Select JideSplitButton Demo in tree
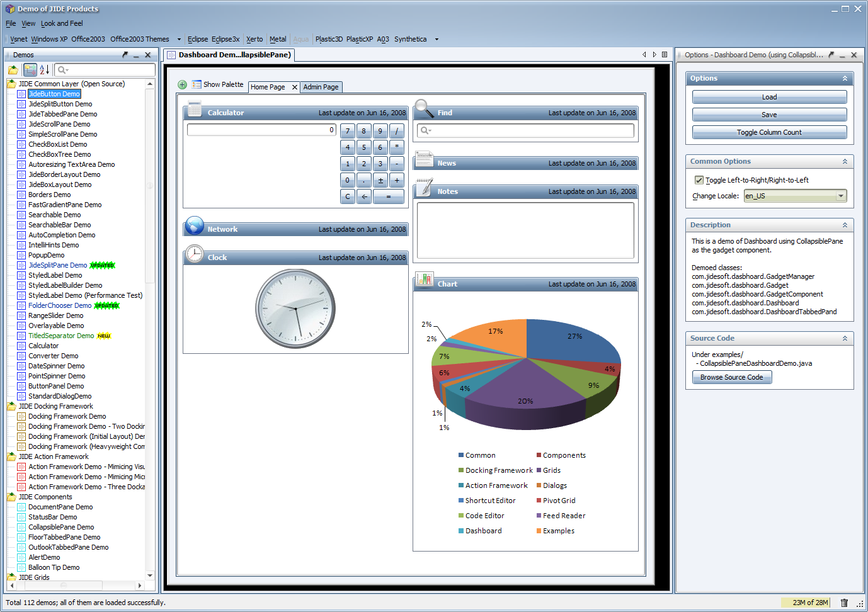 pos(60,104)
